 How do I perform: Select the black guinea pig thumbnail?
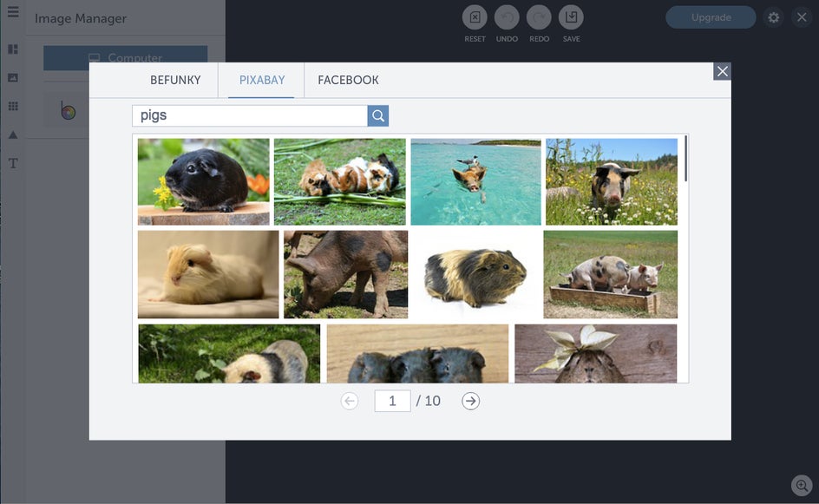204,182
